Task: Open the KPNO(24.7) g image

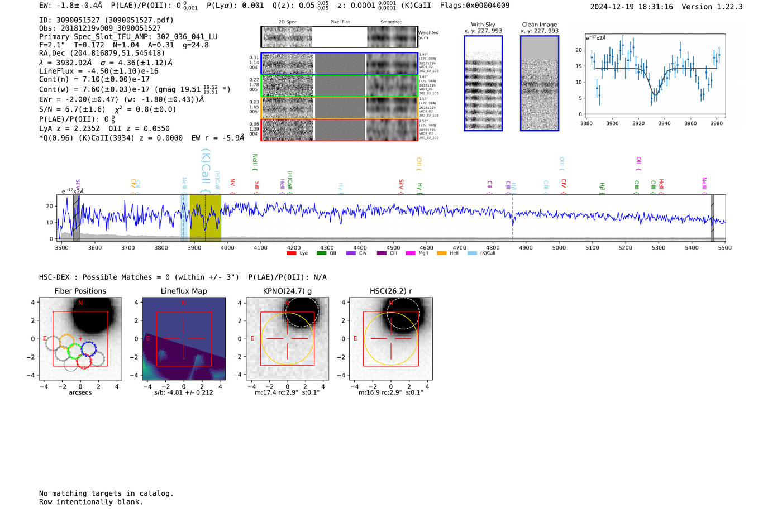Action: [x=287, y=339]
